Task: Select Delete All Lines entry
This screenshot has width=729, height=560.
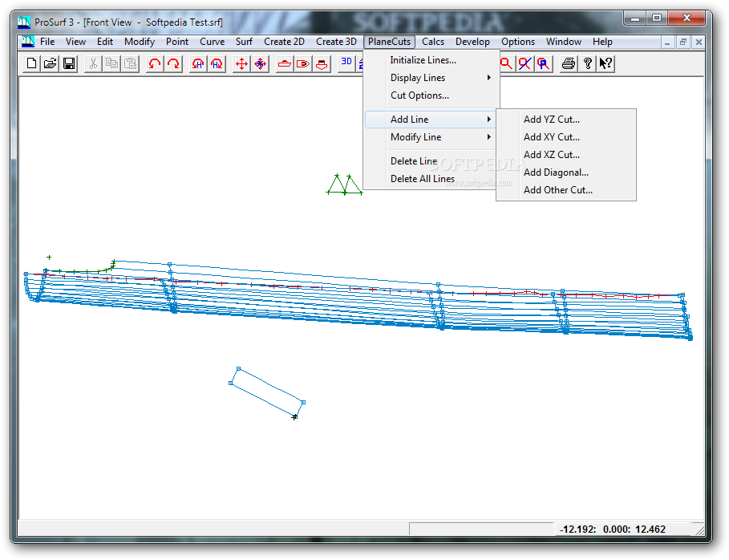Action: (431, 179)
